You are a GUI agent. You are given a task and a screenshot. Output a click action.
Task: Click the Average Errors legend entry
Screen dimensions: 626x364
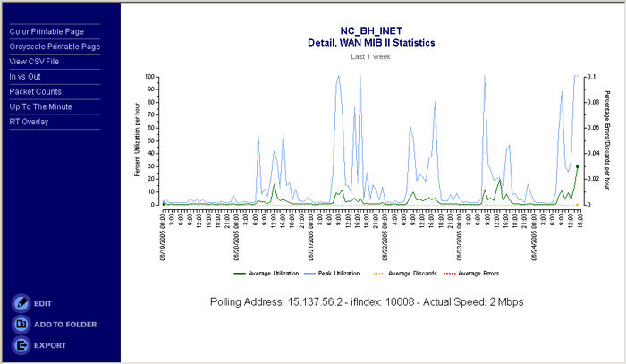pos(471,274)
